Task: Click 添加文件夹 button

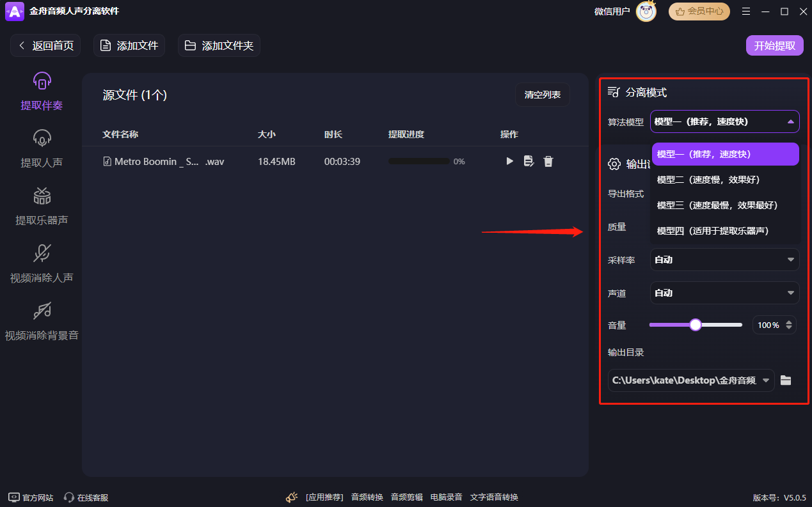Action: (219, 45)
